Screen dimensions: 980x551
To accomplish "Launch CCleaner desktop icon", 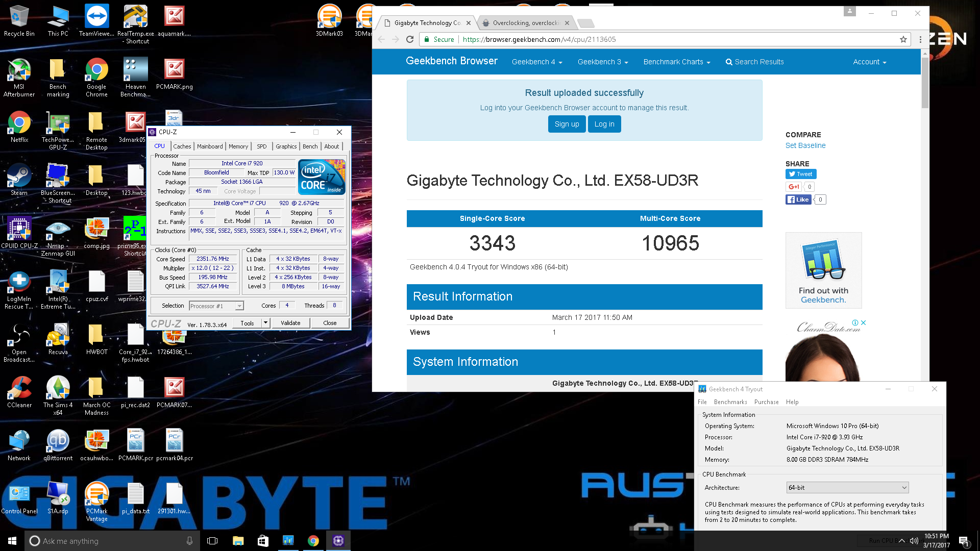I will click(19, 392).
